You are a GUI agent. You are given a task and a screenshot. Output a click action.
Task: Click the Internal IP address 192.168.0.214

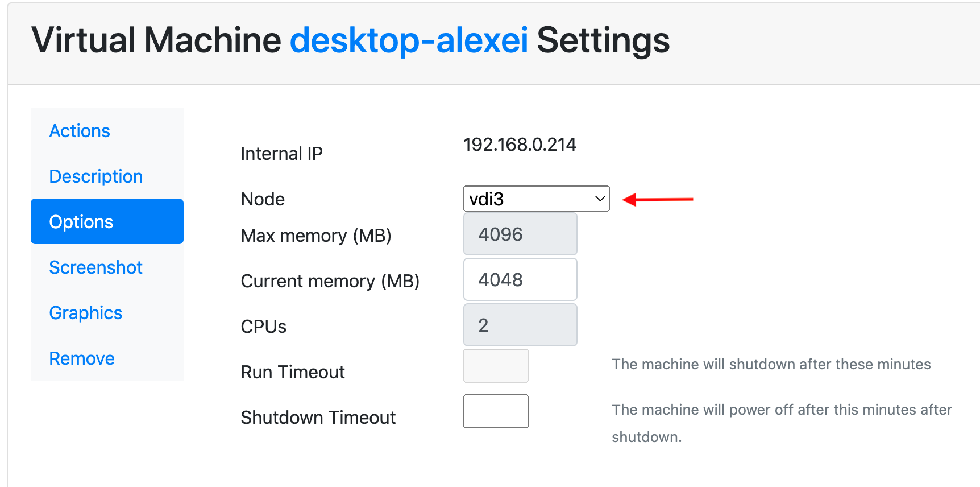pyautogui.click(x=520, y=145)
